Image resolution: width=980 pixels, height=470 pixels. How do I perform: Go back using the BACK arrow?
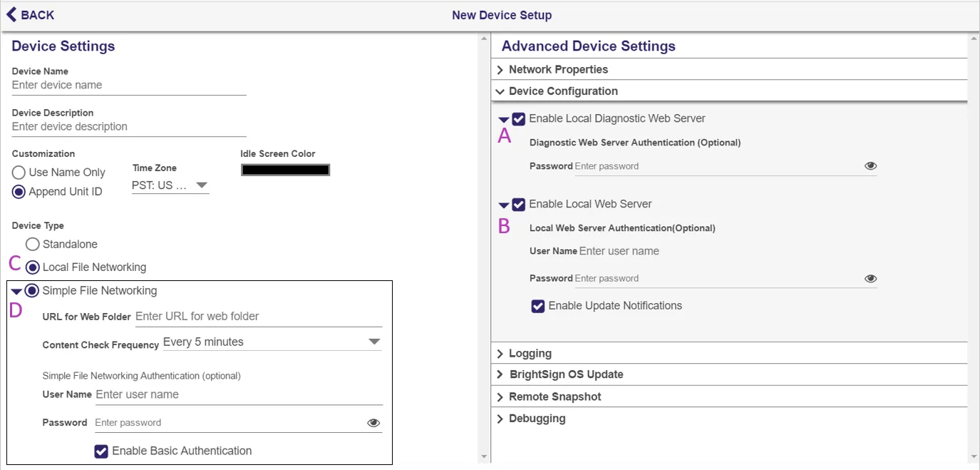click(x=31, y=15)
